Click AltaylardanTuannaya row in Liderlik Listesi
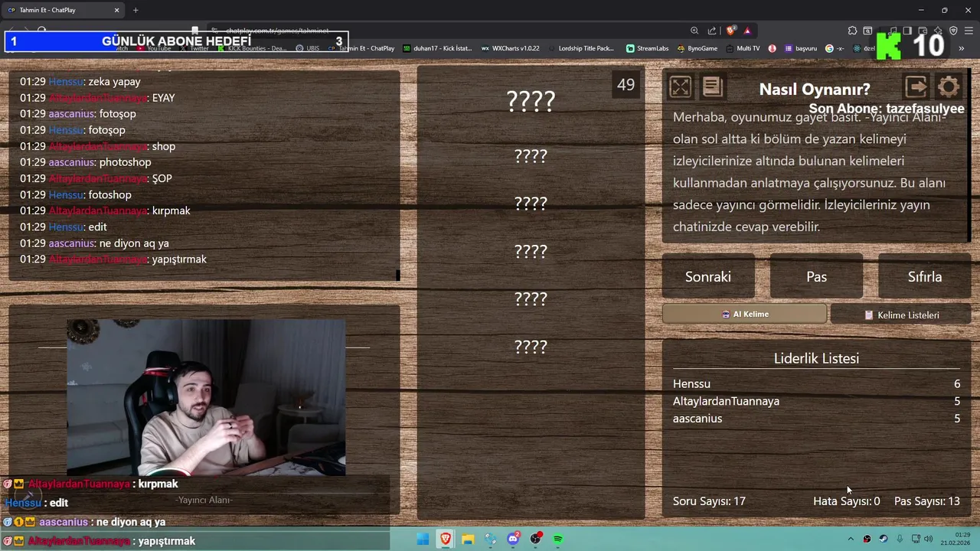 [816, 401]
